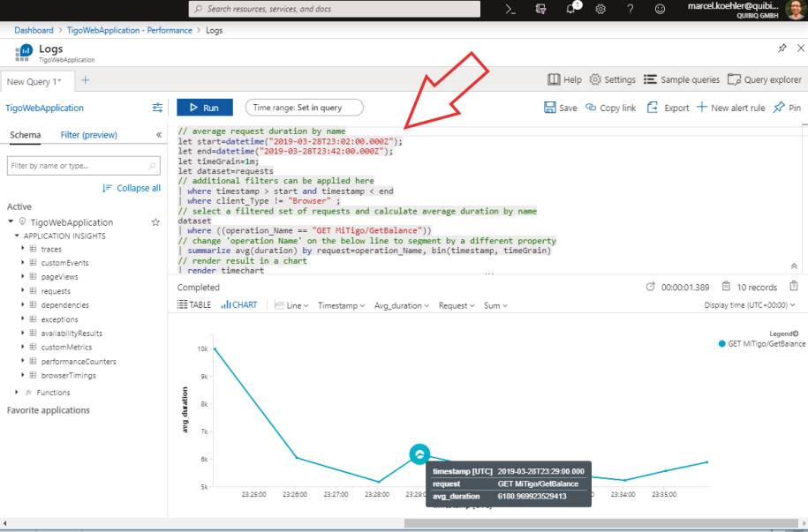Expand the Functions node

point(17,392)
